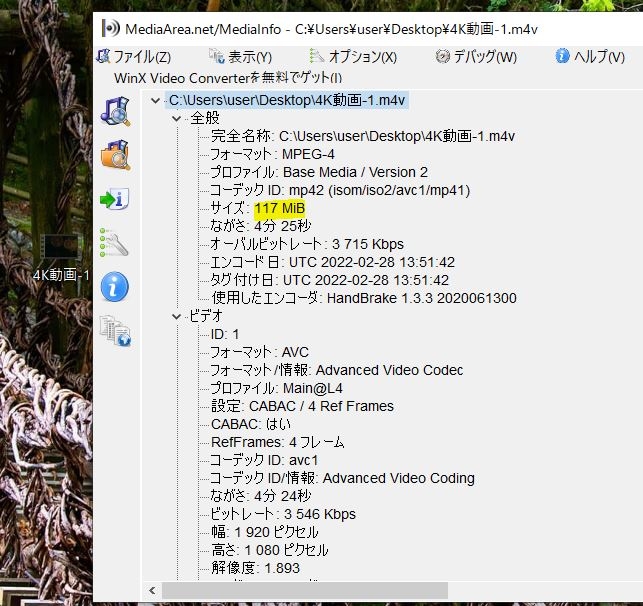Select the 使用したエンコーダ: HandBrake row
Viewport: 643px width, 606px height.
tap(364, 298)
